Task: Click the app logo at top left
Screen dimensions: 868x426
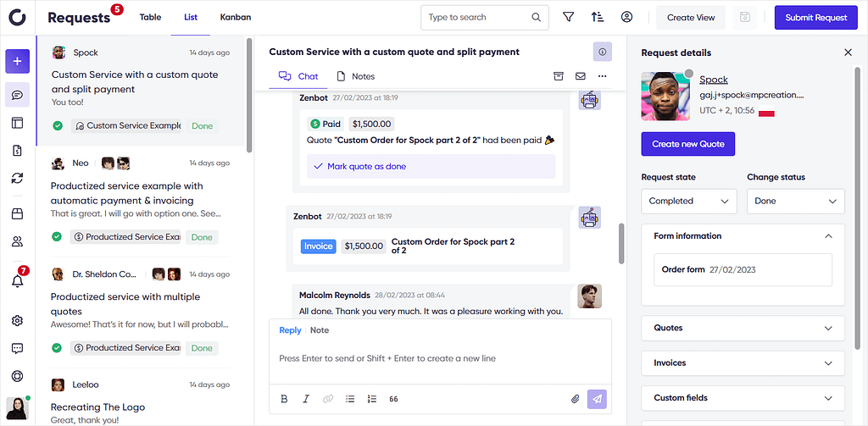Action: (x=17, y=17)
